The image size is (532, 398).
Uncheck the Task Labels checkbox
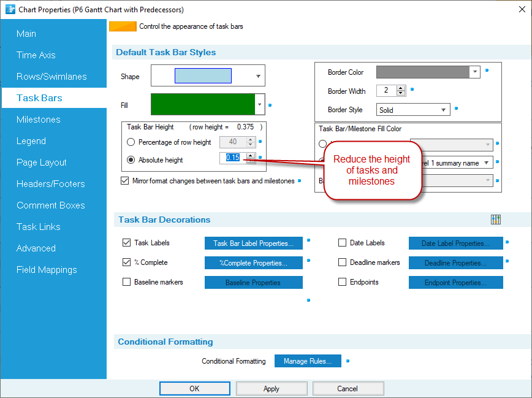[127, 243]
